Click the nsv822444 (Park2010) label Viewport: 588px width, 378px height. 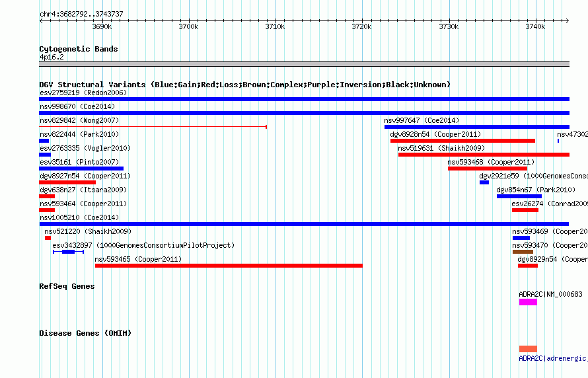[79, 134]
